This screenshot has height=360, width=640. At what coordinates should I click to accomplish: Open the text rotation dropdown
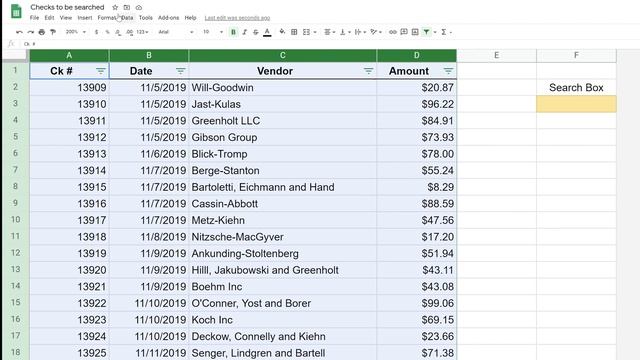click(x=376, y=32)
